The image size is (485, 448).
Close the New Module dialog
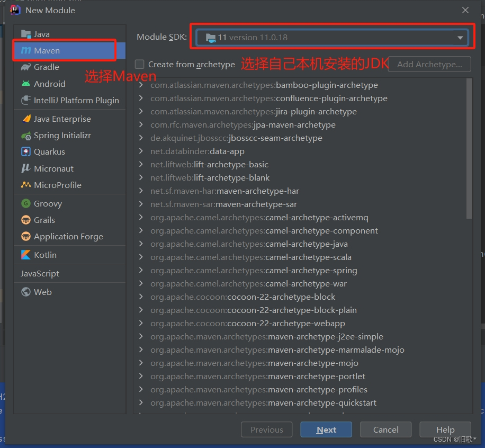[465, 10]
